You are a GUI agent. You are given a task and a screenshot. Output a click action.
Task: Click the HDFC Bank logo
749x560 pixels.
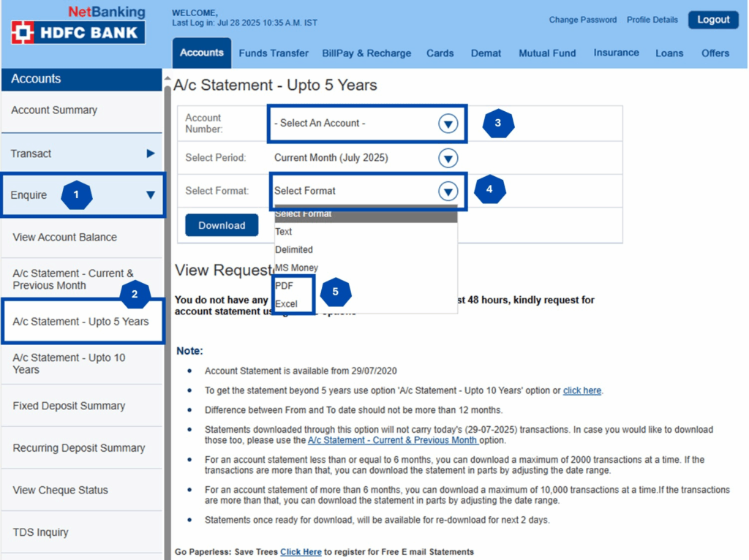coord(78,32)
